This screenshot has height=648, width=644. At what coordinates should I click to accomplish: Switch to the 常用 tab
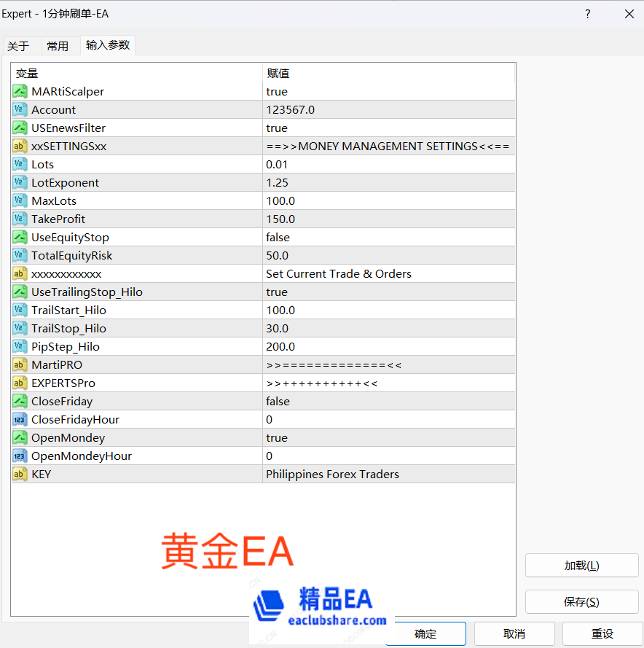coord(59,44)
